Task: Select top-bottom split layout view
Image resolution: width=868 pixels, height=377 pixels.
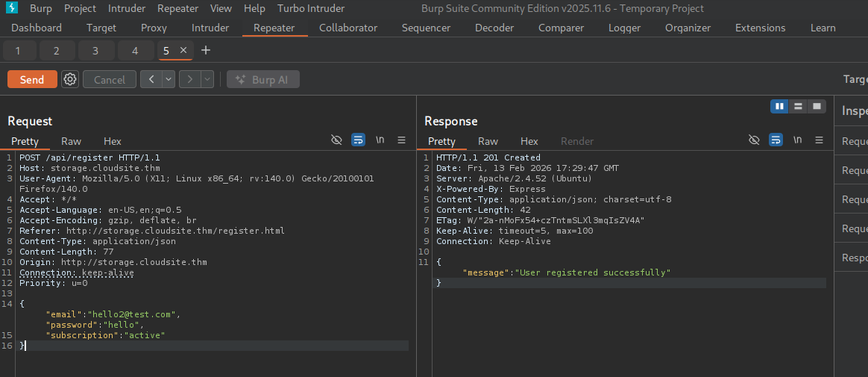Action: 798,107
